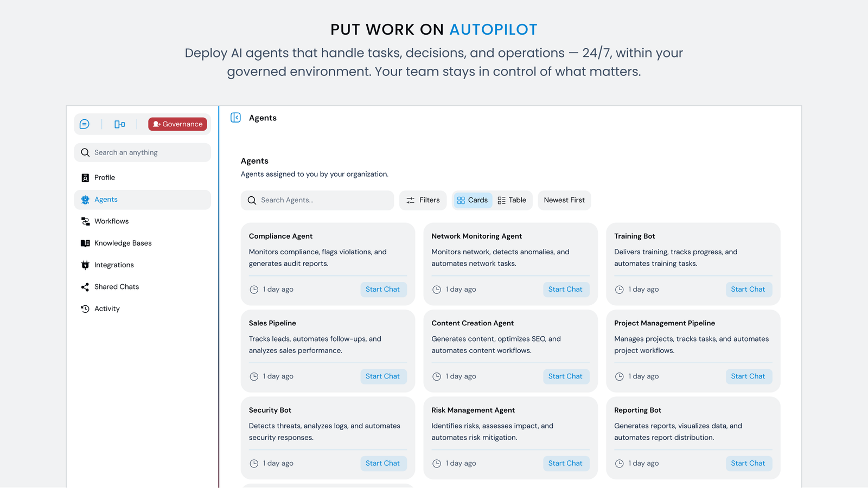Select Agents in the sidebar menu
This screenshot has height=488, width=868.
coord(106,200)
